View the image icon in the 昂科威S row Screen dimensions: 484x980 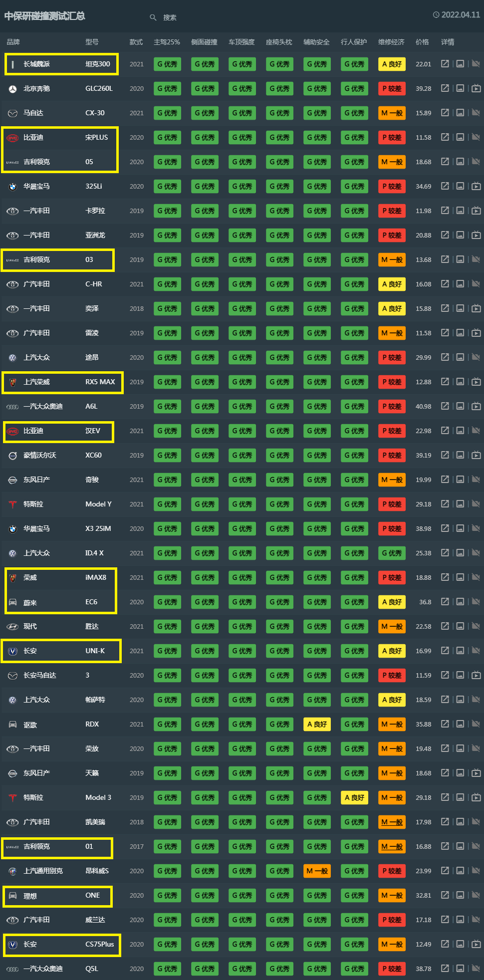coord(460,871)
